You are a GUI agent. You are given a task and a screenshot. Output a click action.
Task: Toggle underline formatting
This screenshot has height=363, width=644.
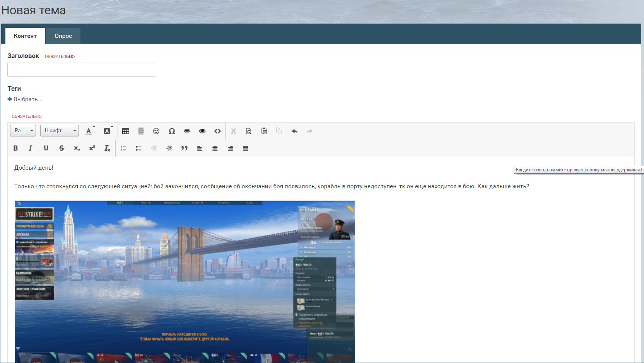(x=46, y=148)
